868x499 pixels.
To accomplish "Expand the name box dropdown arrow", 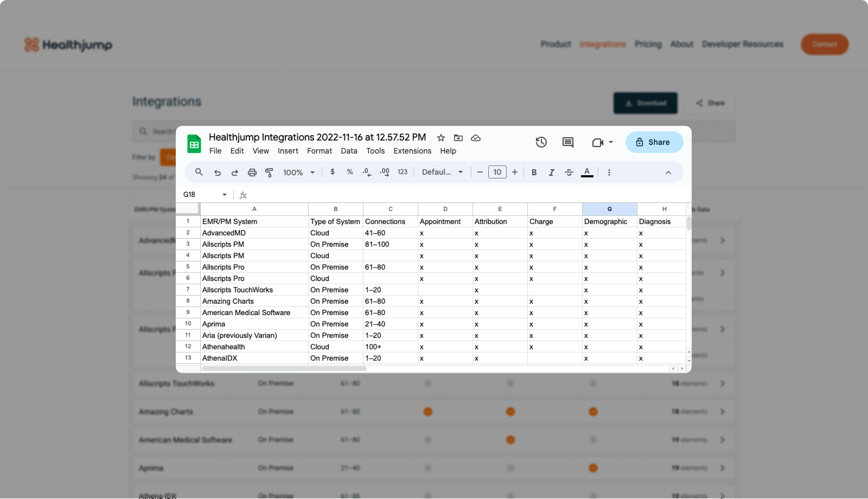I will click(224, 195).
